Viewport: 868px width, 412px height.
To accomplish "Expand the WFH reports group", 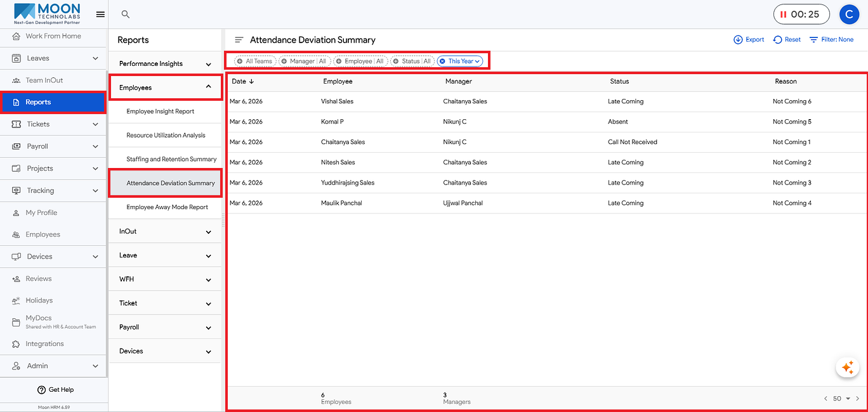I will 165,280.
